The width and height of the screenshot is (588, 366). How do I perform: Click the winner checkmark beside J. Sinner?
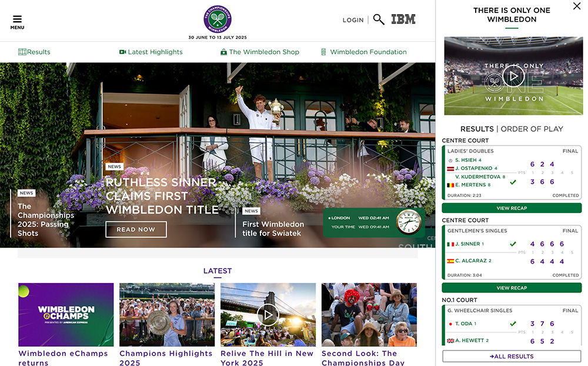click(x=513, y=244)
